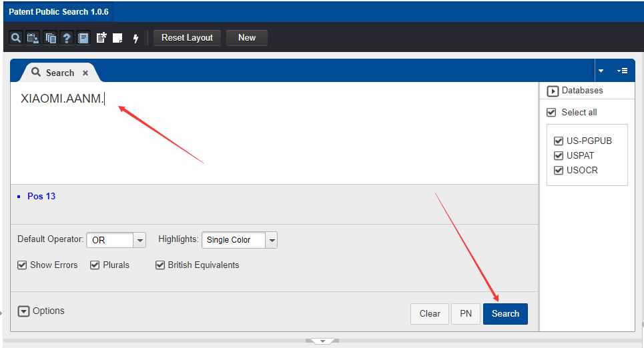
Task: Click the New button in toolbar
Action: 247,38
